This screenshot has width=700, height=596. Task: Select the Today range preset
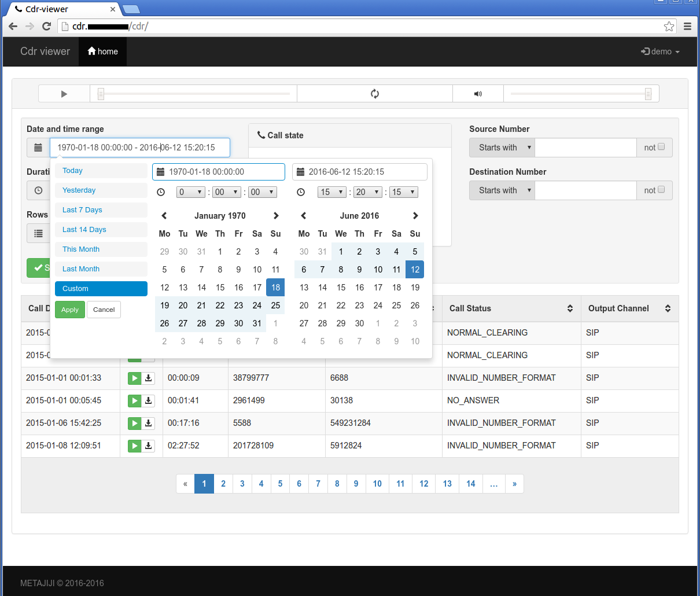click(101, 171)
